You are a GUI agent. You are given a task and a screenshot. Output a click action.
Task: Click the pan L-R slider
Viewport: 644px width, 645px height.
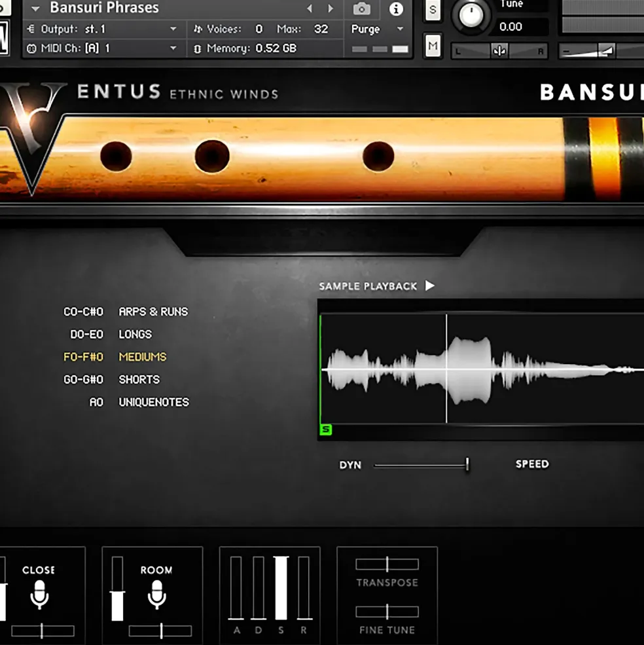(x=499, y=51)
